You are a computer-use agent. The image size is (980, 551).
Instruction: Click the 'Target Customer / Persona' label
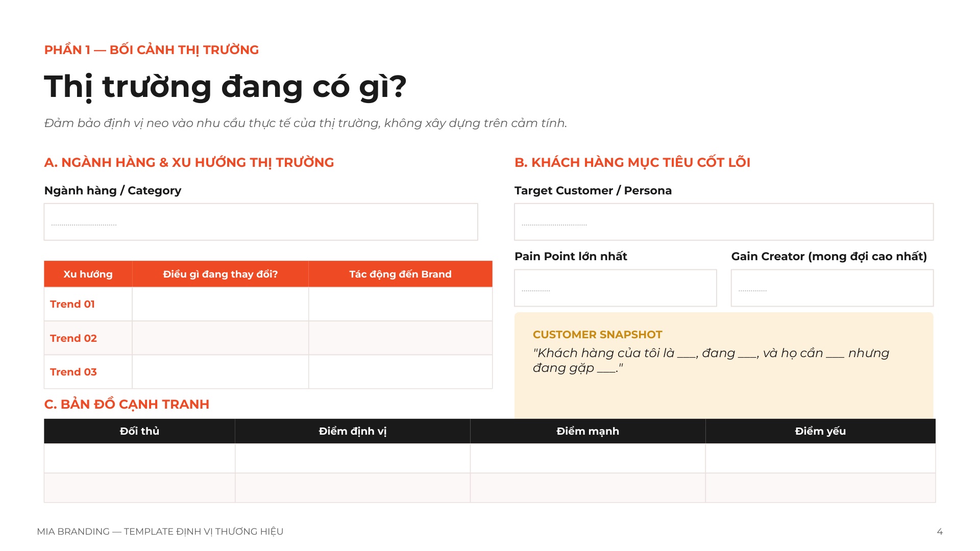tap(593, 191)
